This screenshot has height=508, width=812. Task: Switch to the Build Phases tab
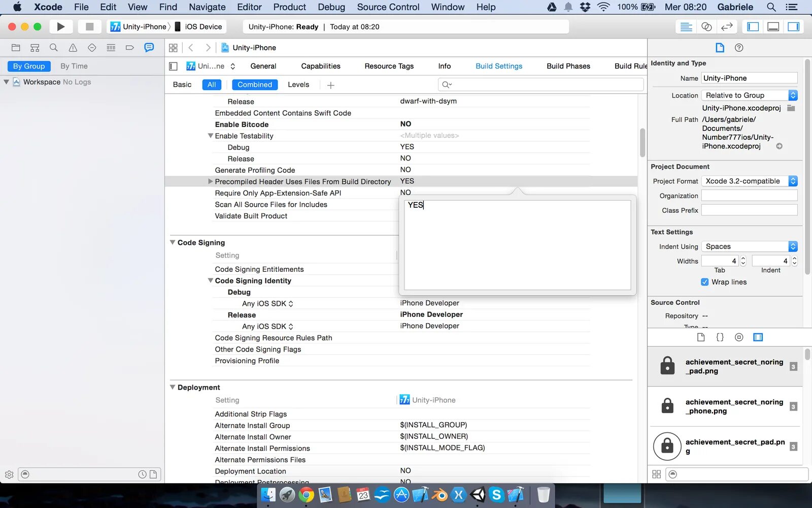click(568, 66)
